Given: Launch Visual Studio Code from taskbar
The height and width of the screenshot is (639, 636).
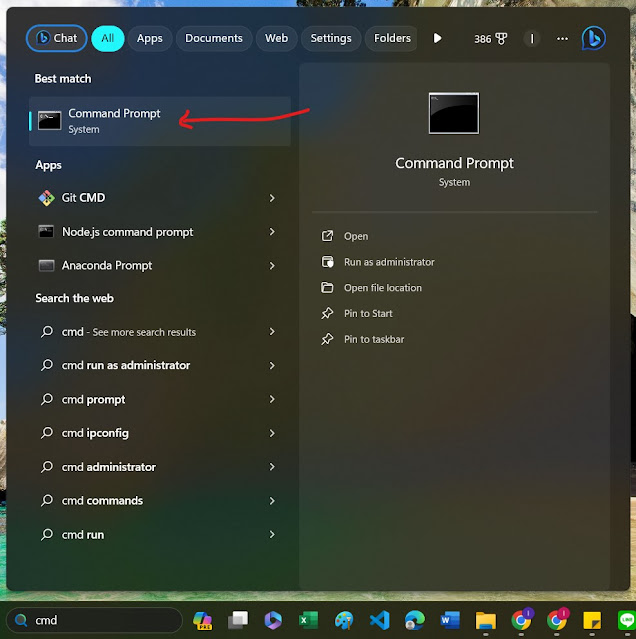Looking at the screenshot, I should pyautogui.click(x=379, y=620).
